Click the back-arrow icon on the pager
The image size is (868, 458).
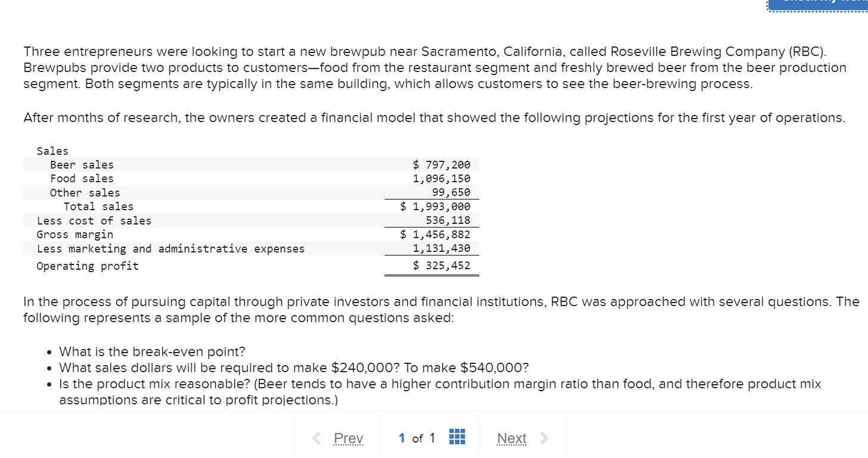point(316,438)
